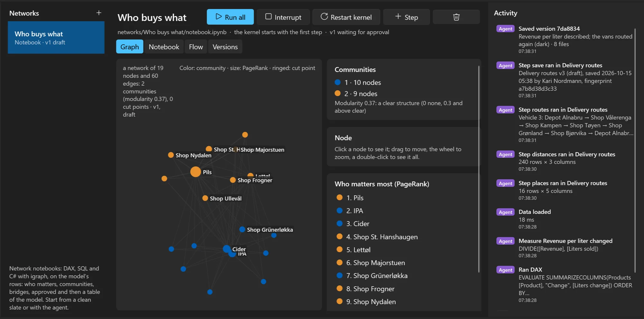The width and height of the screenshot is (644, 319).
Task: Open 'Step places ran in Delivery routes' entry
Action: click(565, 190)
